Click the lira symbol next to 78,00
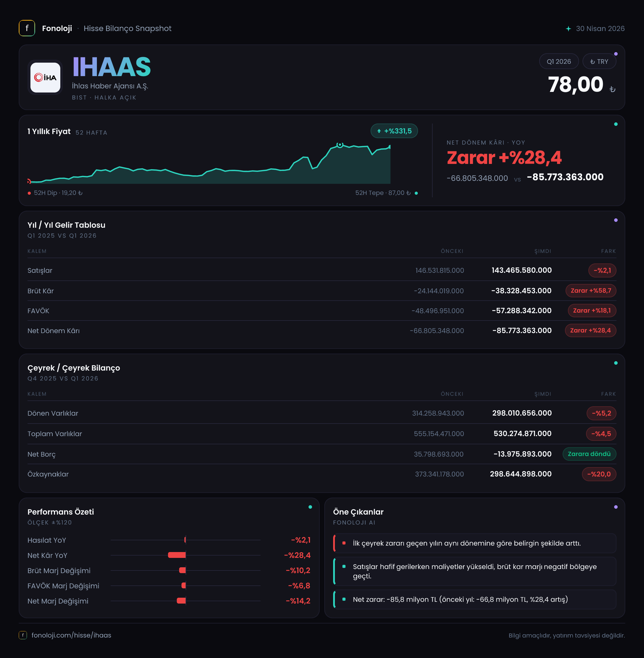644x658 pixels. pos(612,89)
